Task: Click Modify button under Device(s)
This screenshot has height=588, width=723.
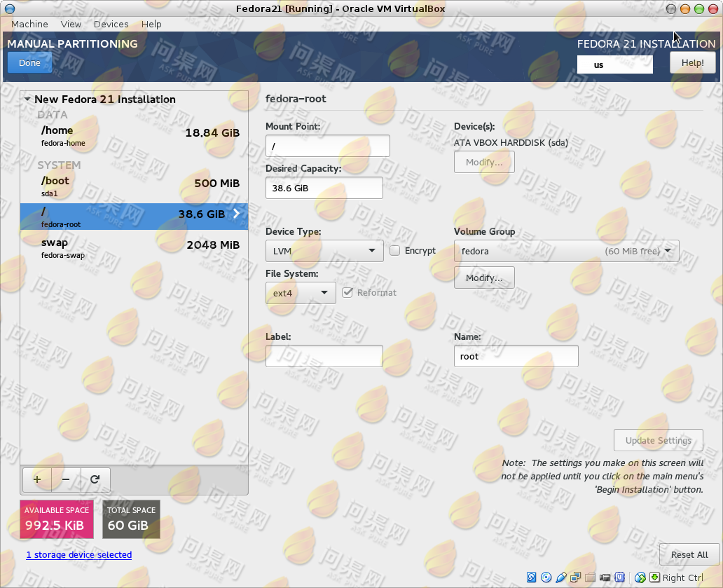Action: click(x=484, y=163)
